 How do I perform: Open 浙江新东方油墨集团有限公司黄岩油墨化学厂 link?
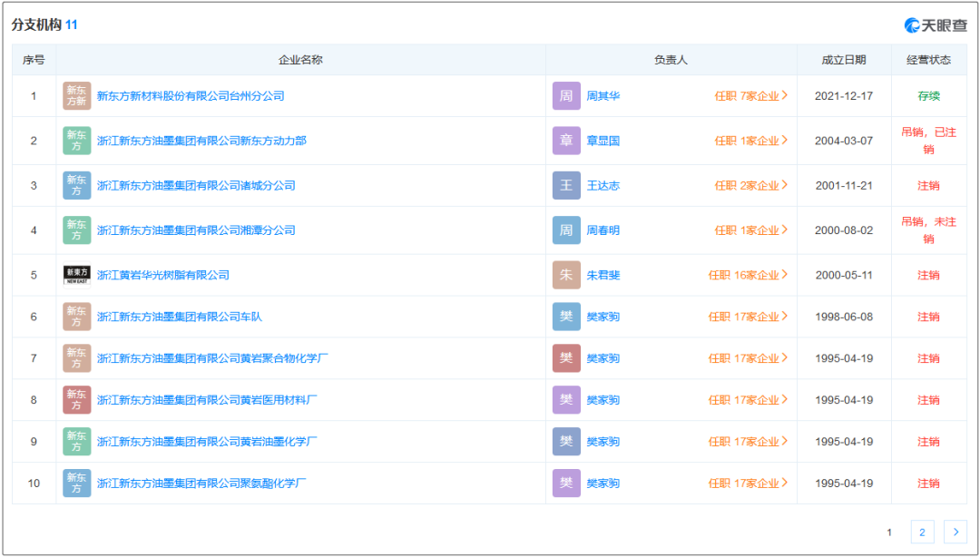click(207, 442)
